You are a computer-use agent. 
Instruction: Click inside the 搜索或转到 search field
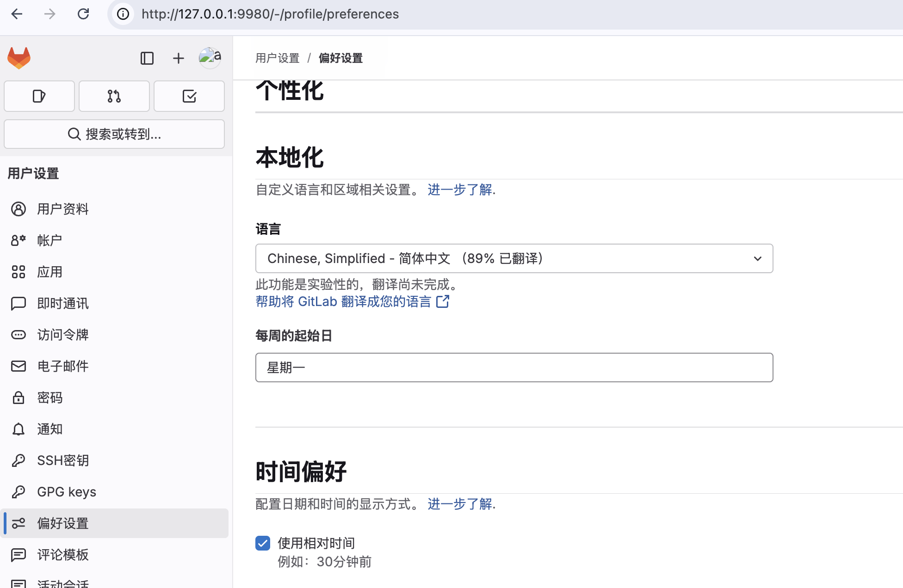114,134
